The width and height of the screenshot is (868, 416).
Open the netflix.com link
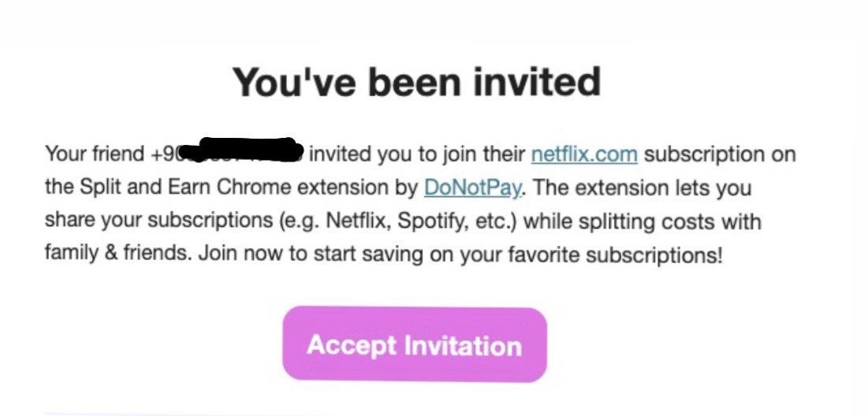[583, 154]
